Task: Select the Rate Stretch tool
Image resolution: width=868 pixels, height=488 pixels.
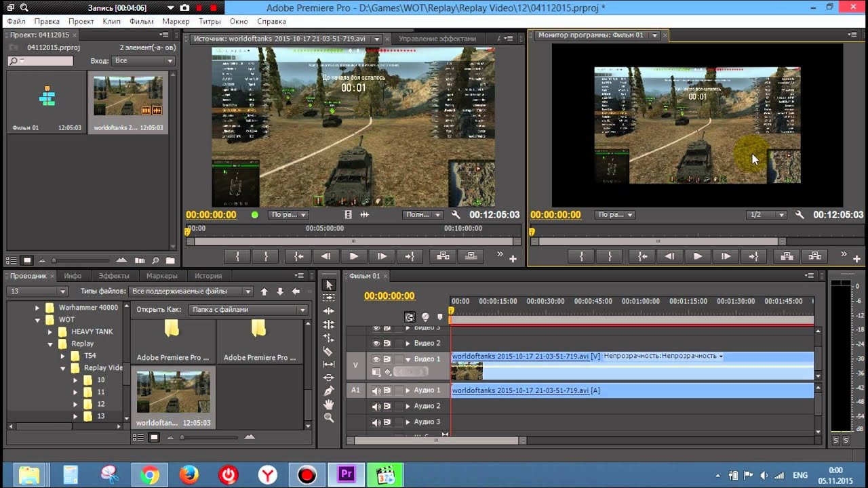Action: pyautogui.click(x=329, y=338)
